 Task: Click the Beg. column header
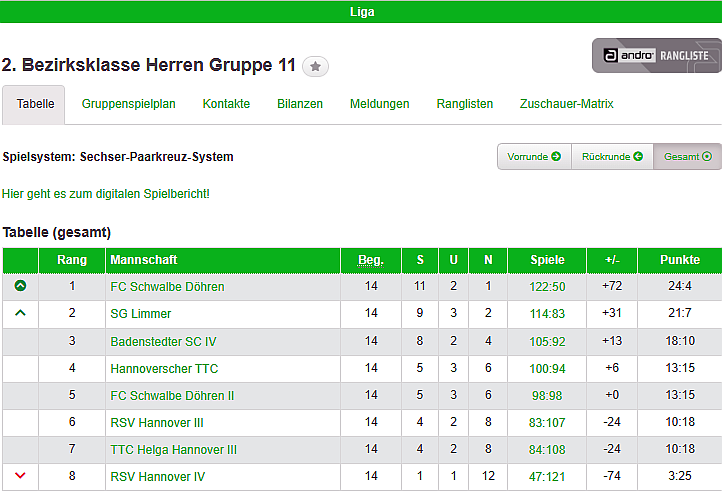click(x=371, y=260)
